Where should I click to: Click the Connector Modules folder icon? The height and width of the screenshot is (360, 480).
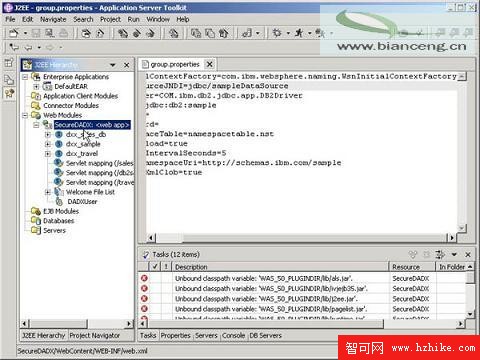(x=36, y=106)
